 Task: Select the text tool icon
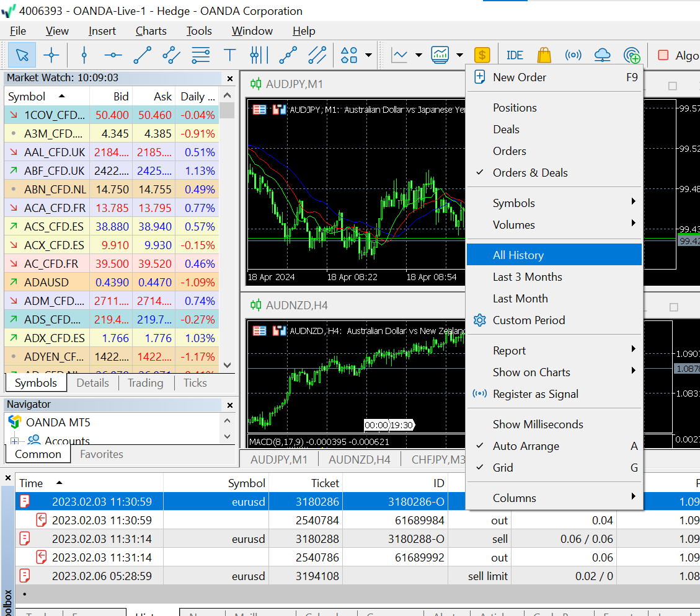(230, 56)
